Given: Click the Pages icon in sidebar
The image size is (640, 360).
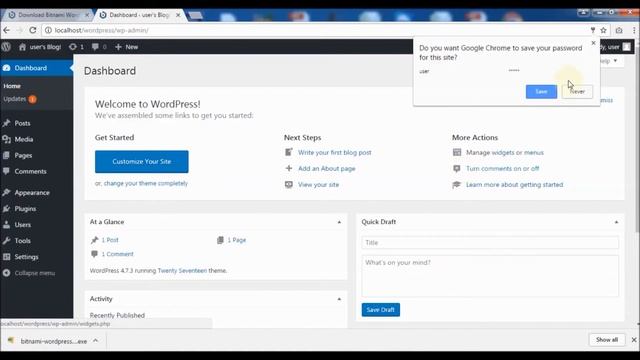Looking at the screenshot, I should tap(6, 155).
